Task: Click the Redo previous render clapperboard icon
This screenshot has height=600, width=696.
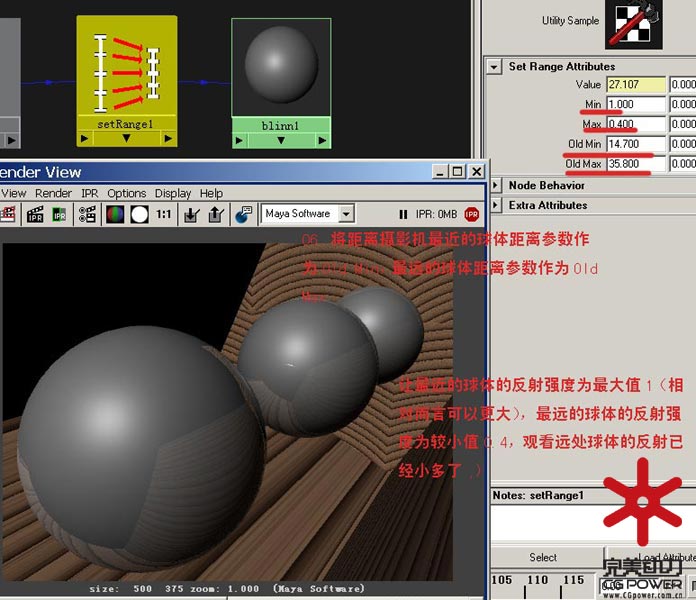Action: [8, 214]
